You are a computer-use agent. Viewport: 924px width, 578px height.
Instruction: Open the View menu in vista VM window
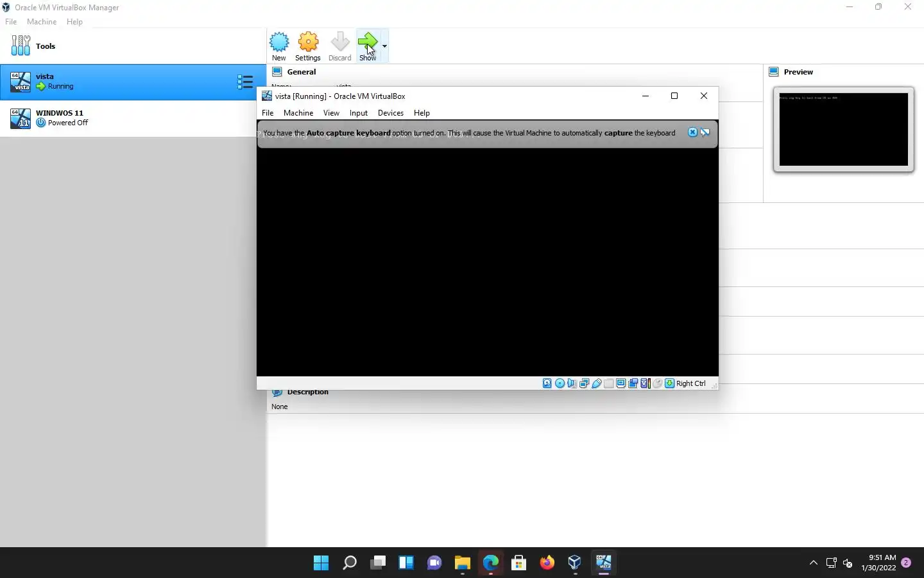tap(331, 113)
